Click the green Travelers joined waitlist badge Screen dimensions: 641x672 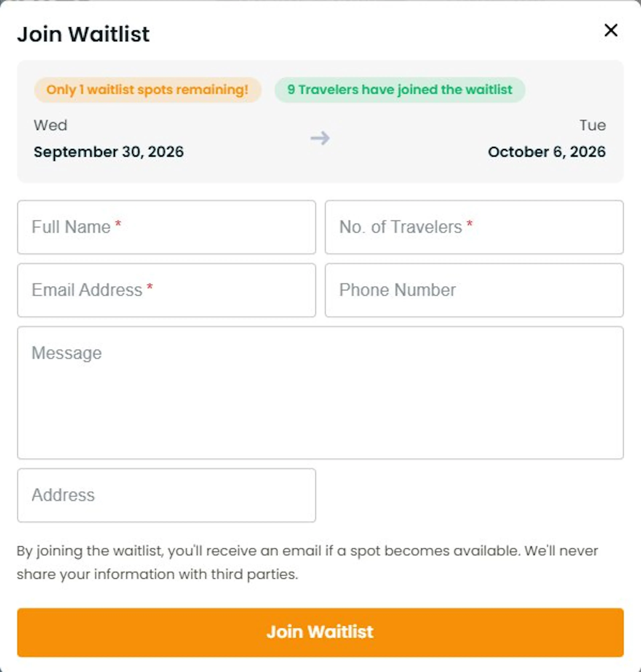coord(400,89)
